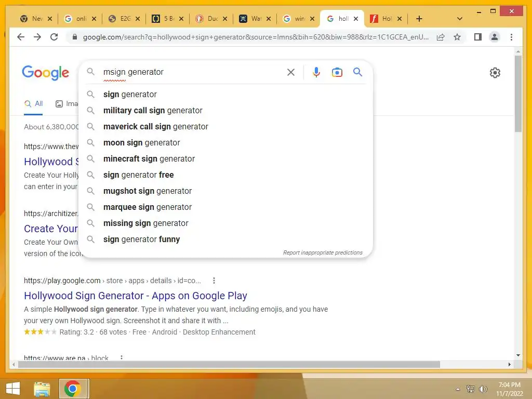Share this page from address bar
Screen dimensions: 532x399
[x=441, y=37]
